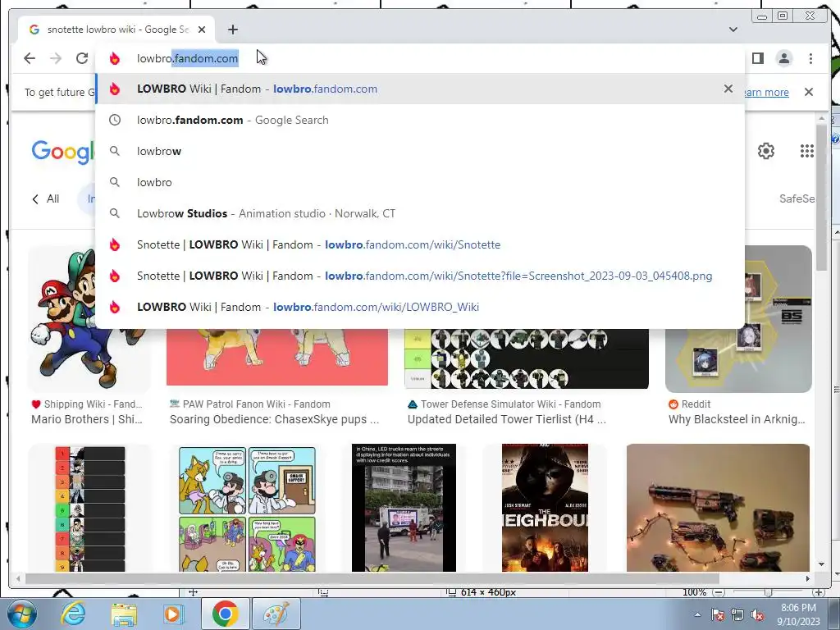Reload the page with the refresh icon
The width and height of the screenshot is (840, 630).
click(82, 58)
